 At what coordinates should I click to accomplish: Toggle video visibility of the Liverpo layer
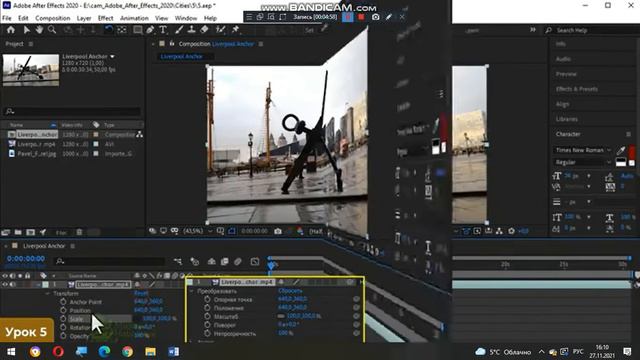tap(5, 284)
